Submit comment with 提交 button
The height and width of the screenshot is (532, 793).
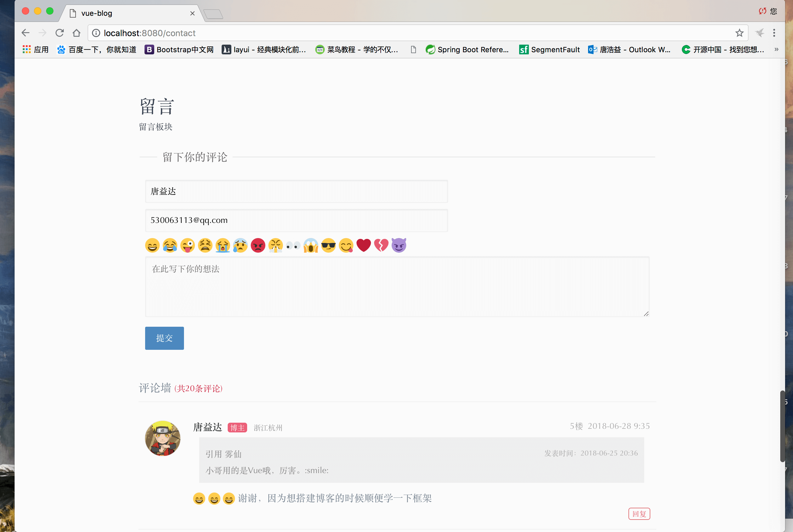tap(164, 338)
